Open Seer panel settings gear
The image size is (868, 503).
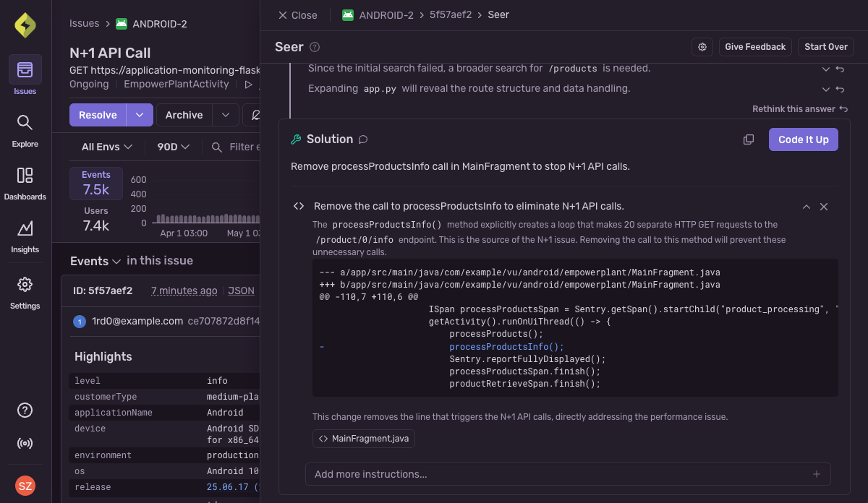(x=702, y=46)
